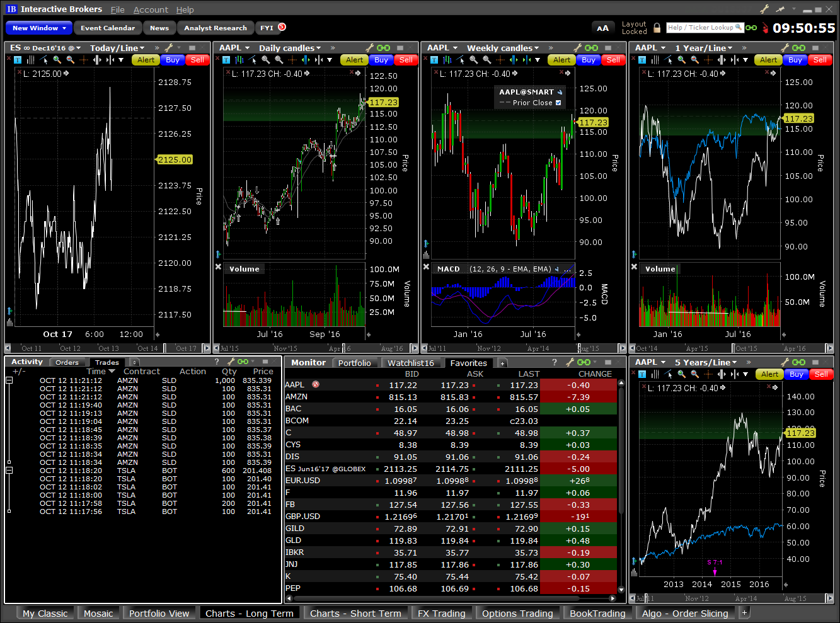Open the crosshair tool on the AAPL daily chart
840x623 pixels.
[x=292, y=60]
